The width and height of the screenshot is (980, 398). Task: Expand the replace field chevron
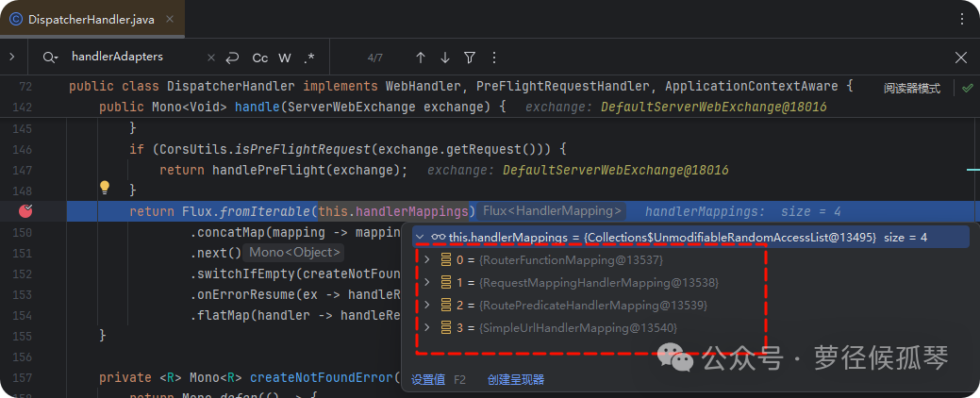(x=12, y=57)
